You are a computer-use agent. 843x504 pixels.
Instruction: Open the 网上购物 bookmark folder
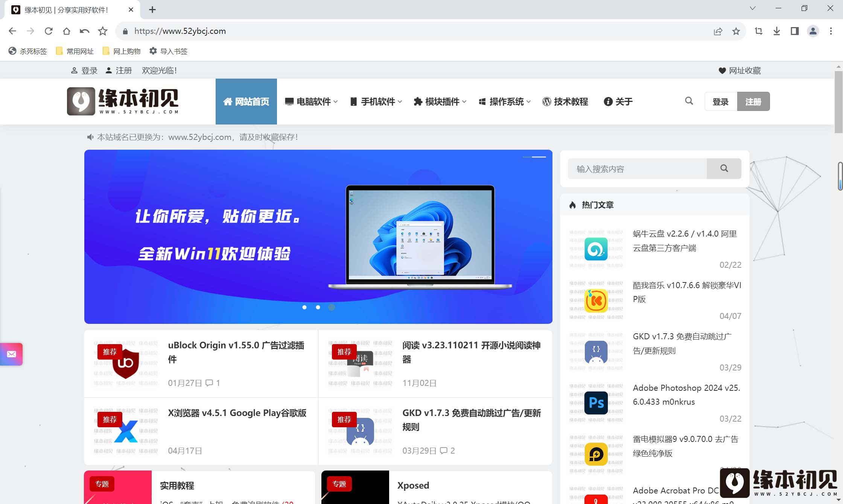click(x=121, y=51)
